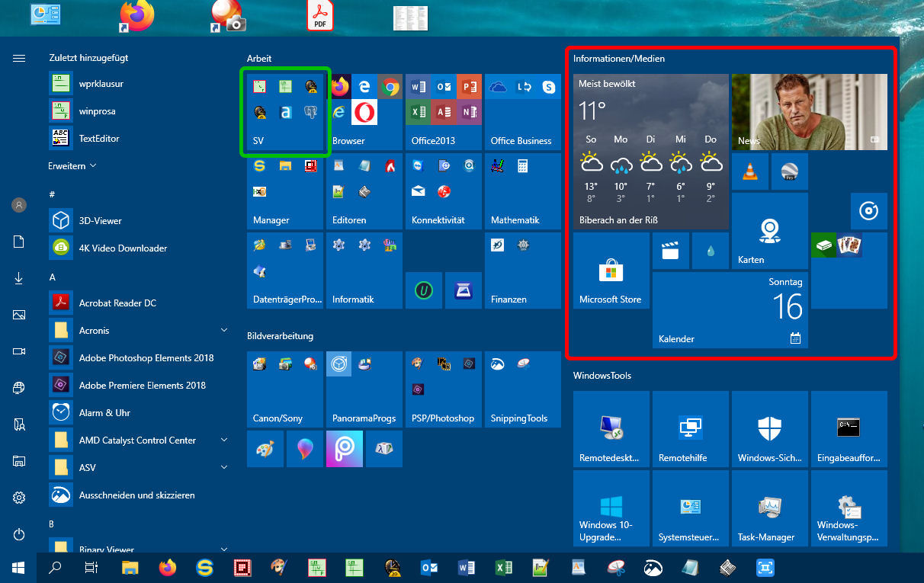
Task: Open Firefox from the taskbar
Action: pyautogui.click(x=167, y=568)
